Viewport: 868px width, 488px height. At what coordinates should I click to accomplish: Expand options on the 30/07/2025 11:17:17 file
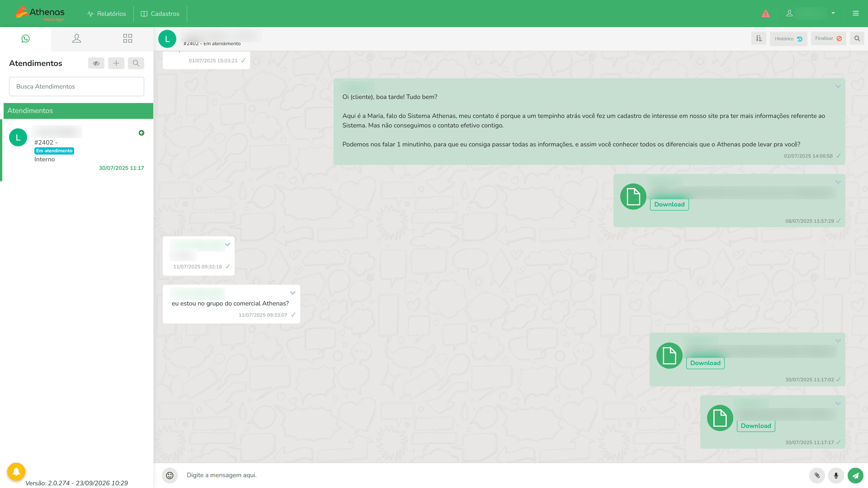838,404
